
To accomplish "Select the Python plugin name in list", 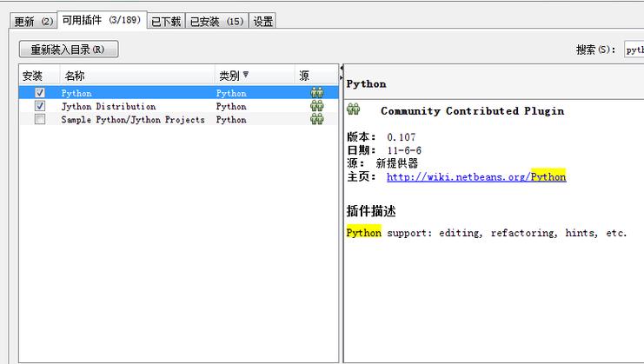I will point(76,93).
